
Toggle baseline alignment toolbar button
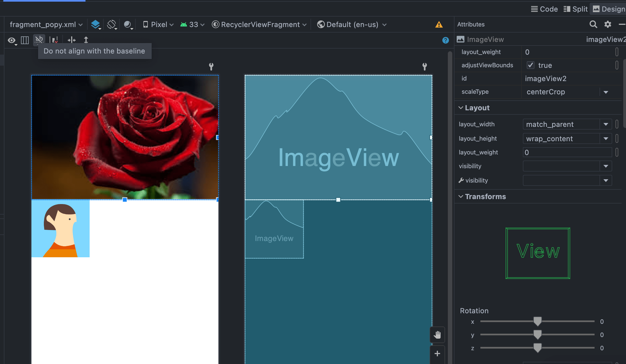point(39,40)
